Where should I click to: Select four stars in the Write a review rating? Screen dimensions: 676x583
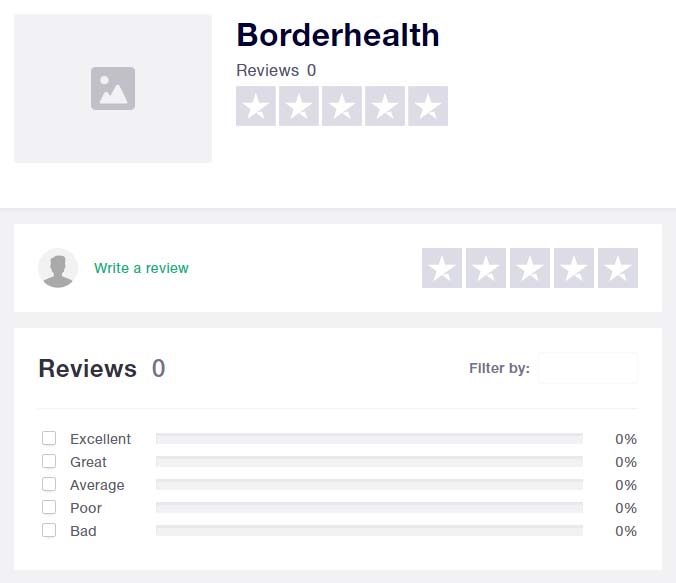[x=574, y=268]
